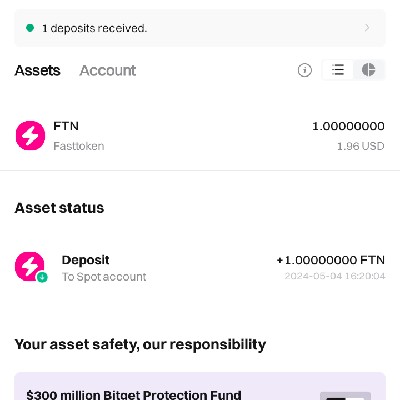Open the 1 deposits received banner
Screen dimensions: 400x400
200,28
